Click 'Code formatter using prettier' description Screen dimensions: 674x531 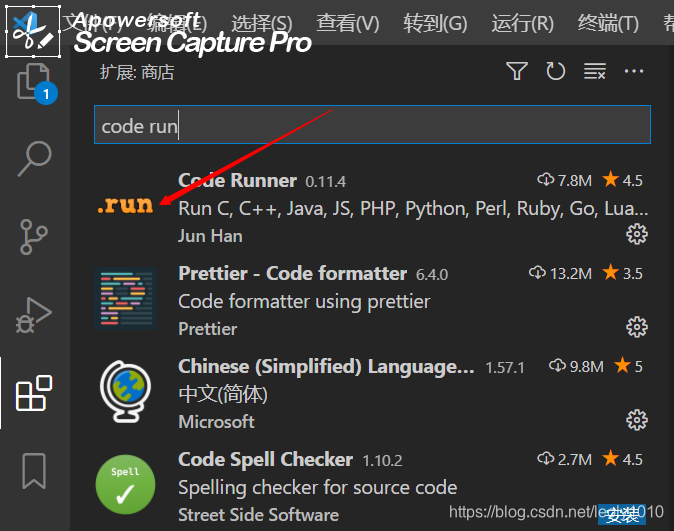tap(304, 302)
